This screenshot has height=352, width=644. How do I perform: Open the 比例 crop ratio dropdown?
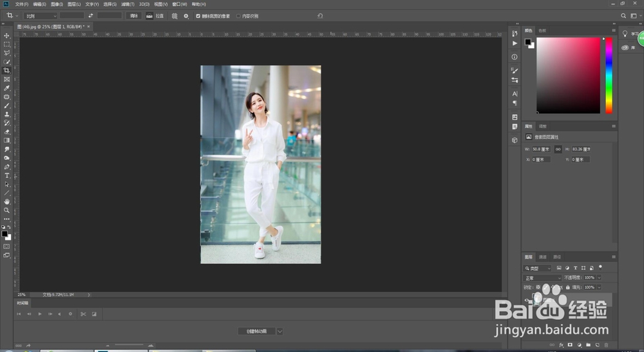pyautogui.click(x=41, y=15)
